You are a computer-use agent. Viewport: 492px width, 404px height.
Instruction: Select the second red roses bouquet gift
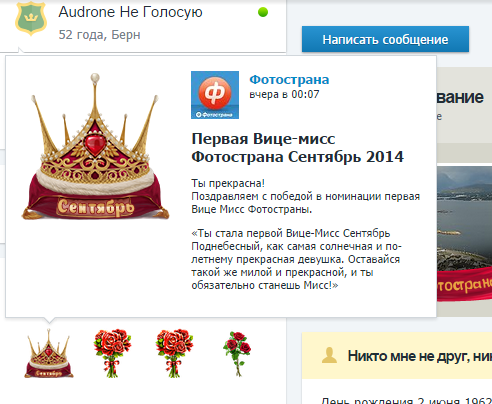(174, 353)
